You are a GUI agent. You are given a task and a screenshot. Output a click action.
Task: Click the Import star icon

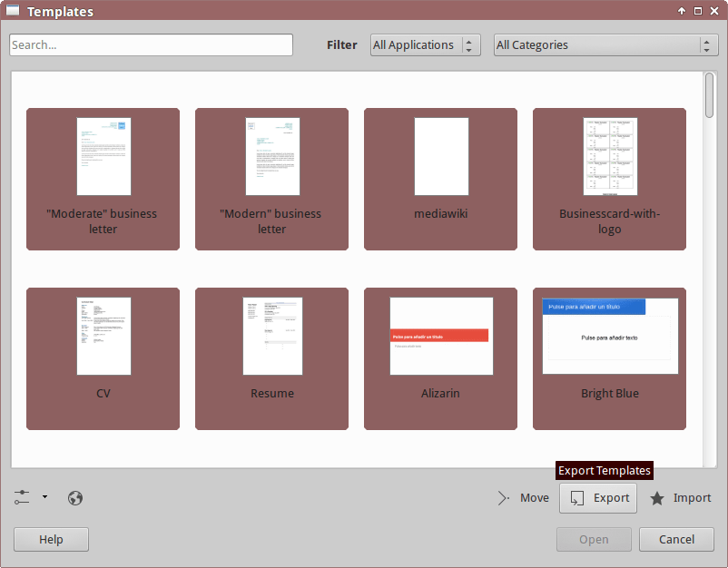point(656,497)
